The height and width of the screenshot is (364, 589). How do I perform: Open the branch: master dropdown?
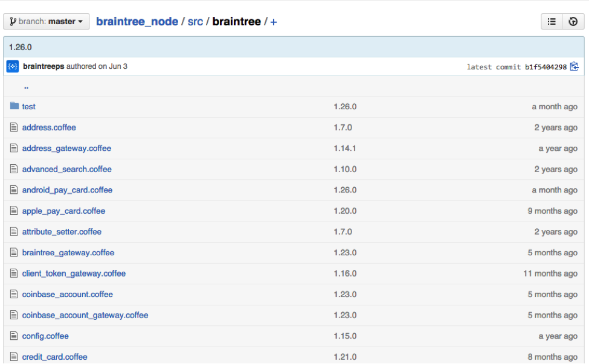46,21
